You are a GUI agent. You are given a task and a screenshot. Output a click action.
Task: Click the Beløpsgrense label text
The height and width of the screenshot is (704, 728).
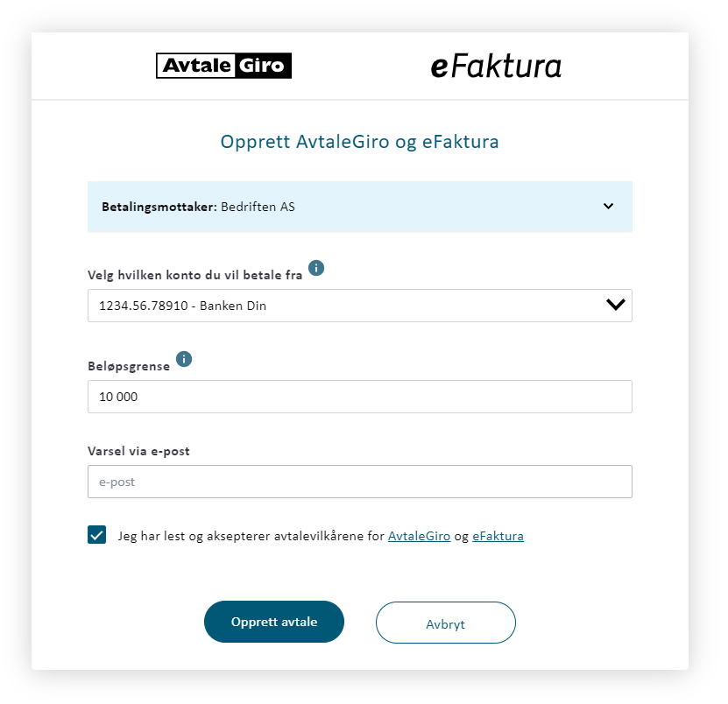pos(129,366)
